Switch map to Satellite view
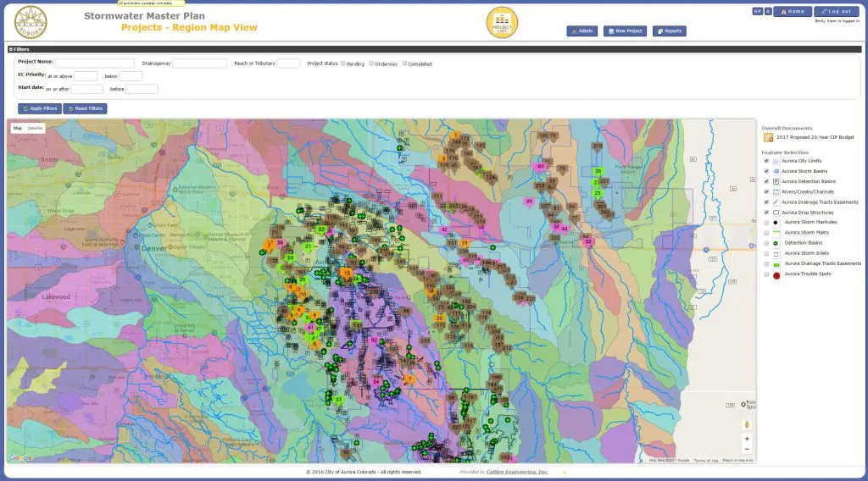Image resolution: width=868 pixels, height=481 pixels. tap(35, 128)
